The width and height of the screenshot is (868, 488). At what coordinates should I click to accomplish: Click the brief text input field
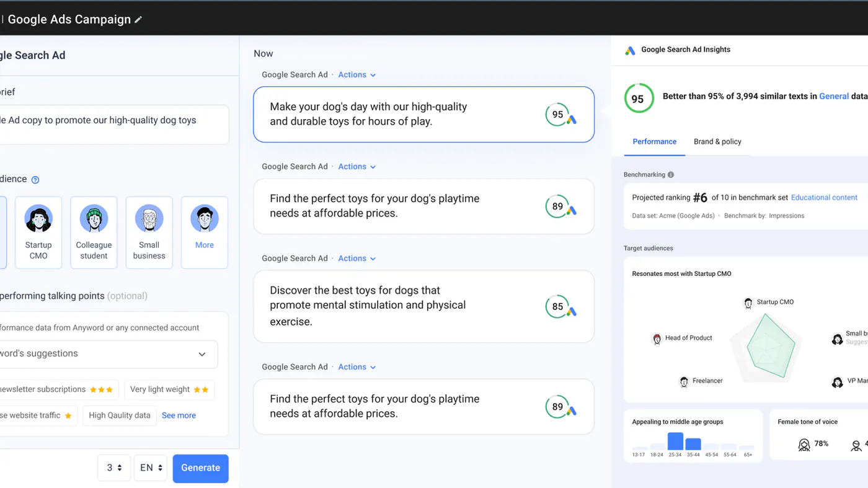pyautogui.click(x=114, y=125)
